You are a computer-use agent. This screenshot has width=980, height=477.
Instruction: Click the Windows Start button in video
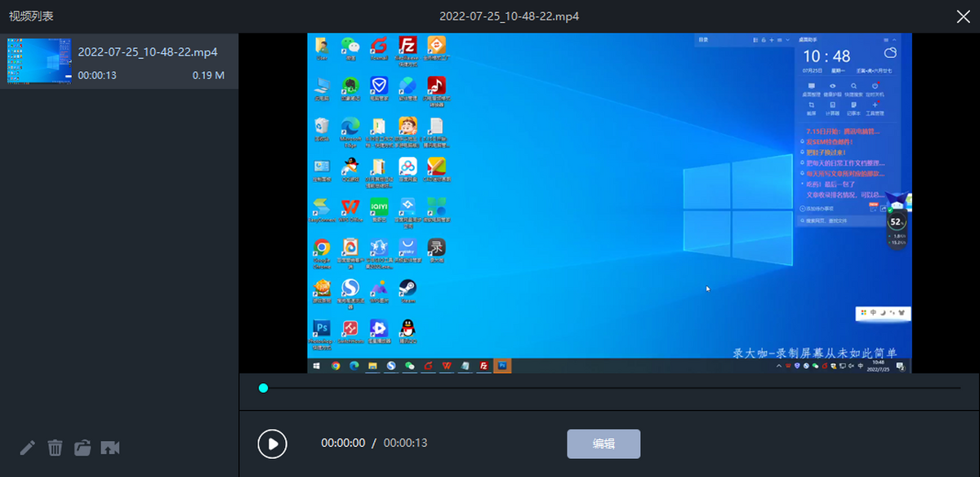[x=316, y=366]
